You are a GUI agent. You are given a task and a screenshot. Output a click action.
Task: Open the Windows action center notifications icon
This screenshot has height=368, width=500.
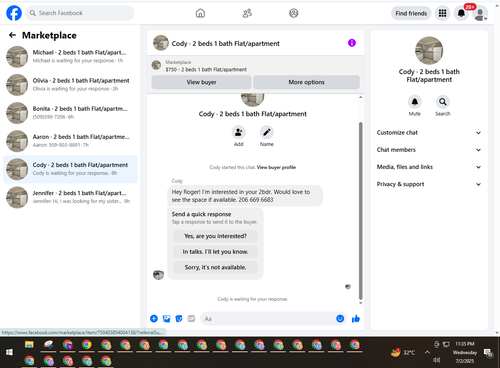489,353
